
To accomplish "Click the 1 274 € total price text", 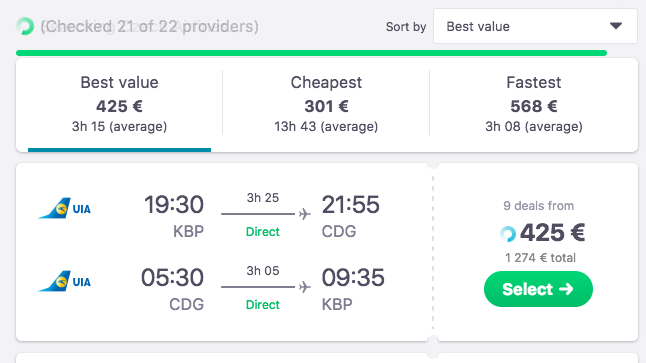I will pos(540,258).
